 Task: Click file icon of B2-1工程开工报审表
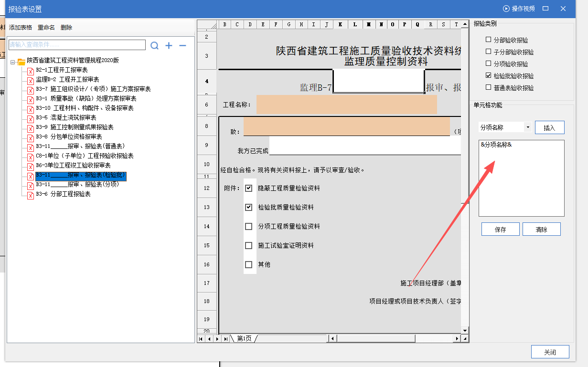click(31, 71)
